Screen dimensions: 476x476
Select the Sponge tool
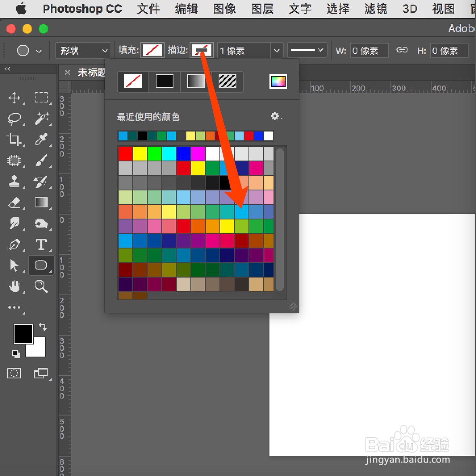[41, 224]
